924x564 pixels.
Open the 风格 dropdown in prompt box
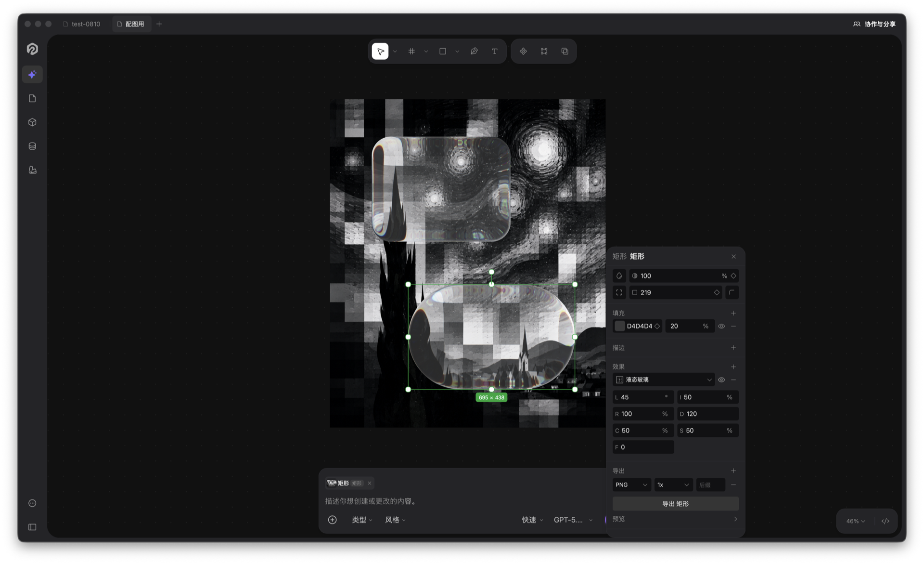pos(395,520)
